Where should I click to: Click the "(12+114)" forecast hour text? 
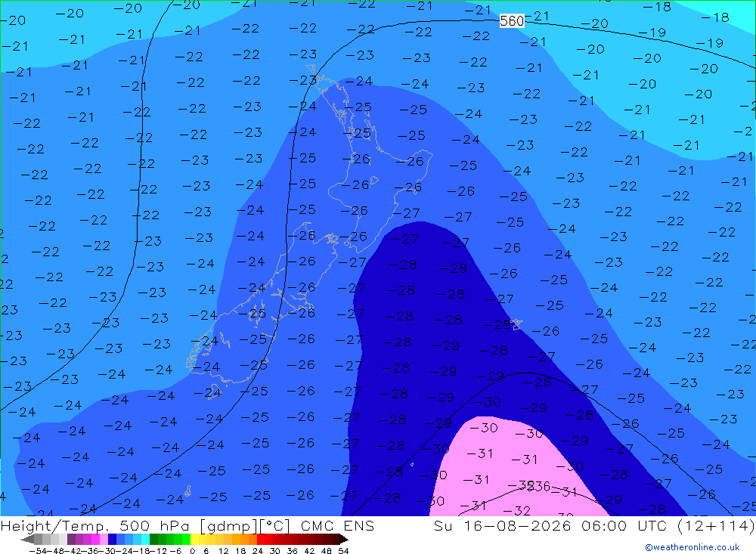click(717, 526)
